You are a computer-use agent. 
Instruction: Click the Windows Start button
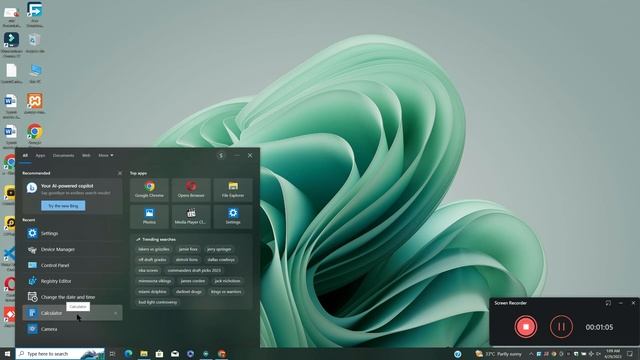click(x=7, y=354)
